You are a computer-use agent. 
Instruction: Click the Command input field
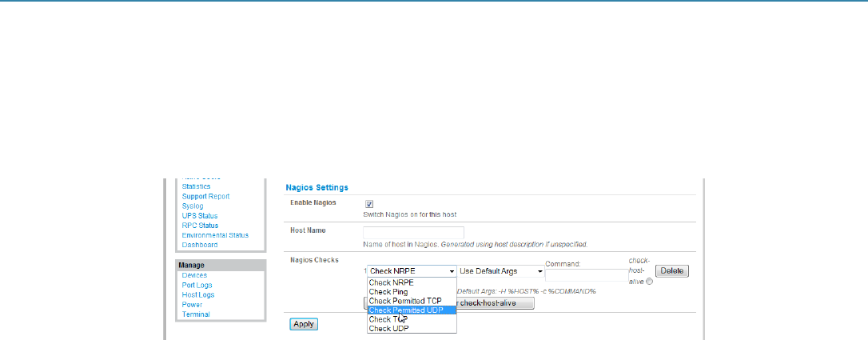coord(587,275)
